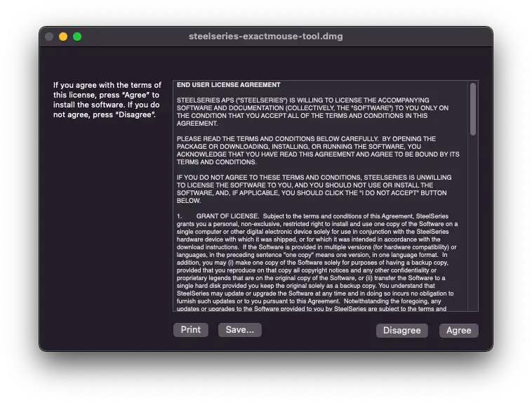Click the disabled gray close button

click(49, 37)
